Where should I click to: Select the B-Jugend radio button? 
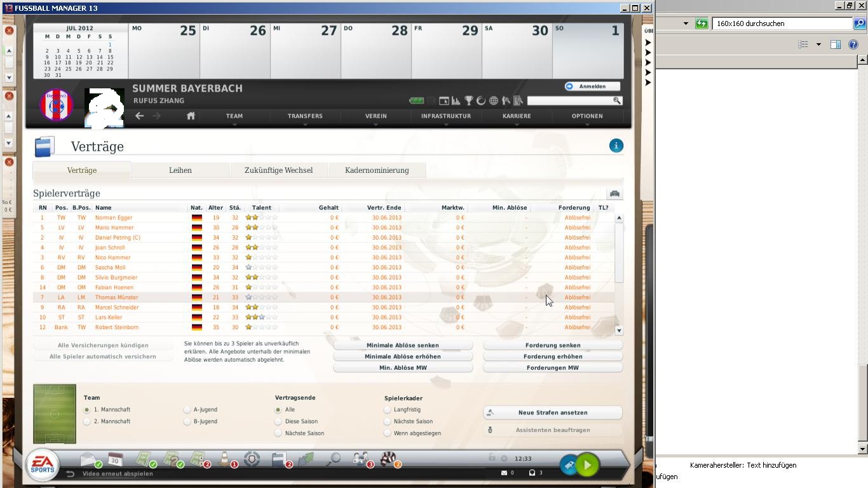point(187,421)
